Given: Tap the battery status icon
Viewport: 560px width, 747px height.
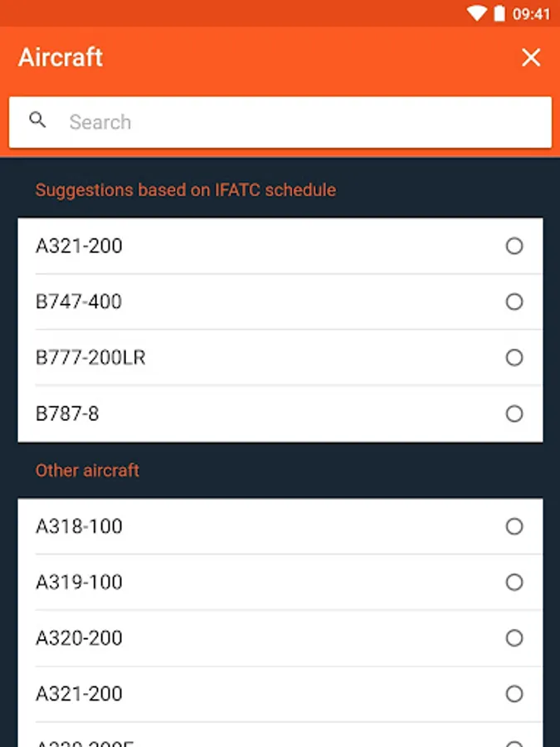Looking at the screenshot, I should point(499,13).
